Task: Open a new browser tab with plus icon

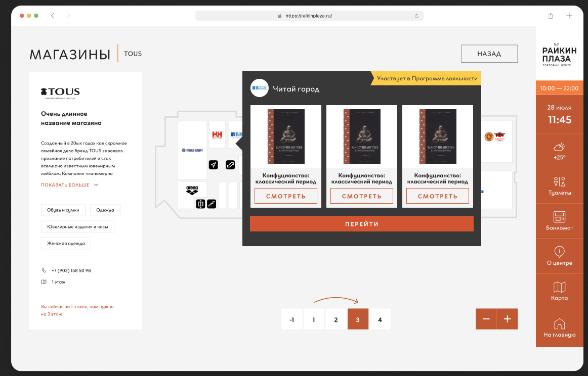Action: pyautogui.click(x=569, y=16)
